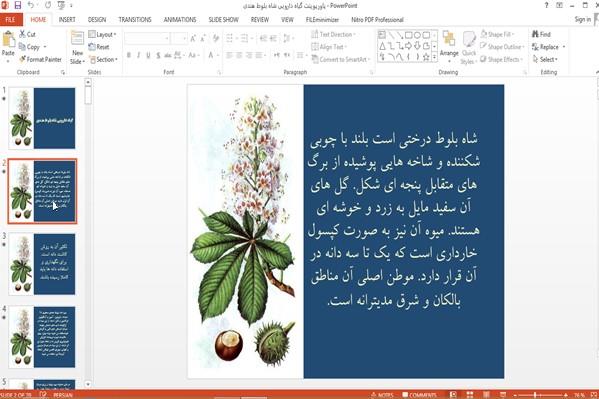Open Quick Styles gallery
599x399 pixels.
click(x=469, y=48)
